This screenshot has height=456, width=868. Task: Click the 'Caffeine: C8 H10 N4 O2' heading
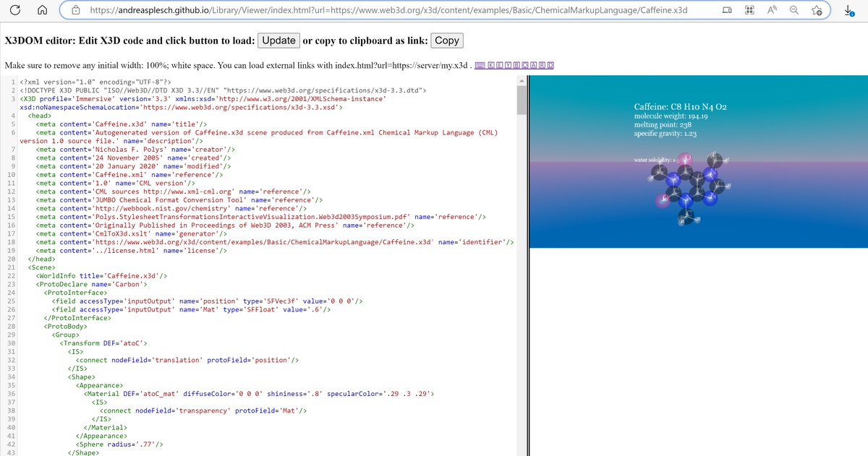[680, 107]
